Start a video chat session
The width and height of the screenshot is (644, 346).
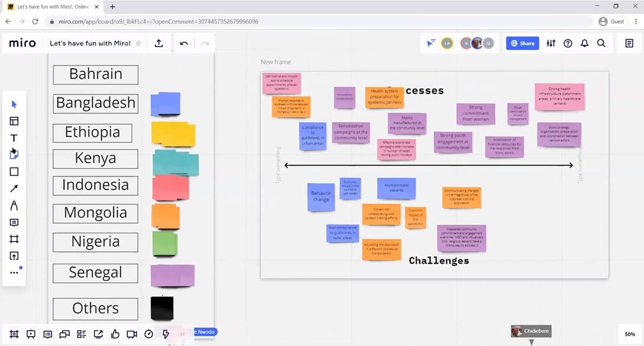click(132, 334)
